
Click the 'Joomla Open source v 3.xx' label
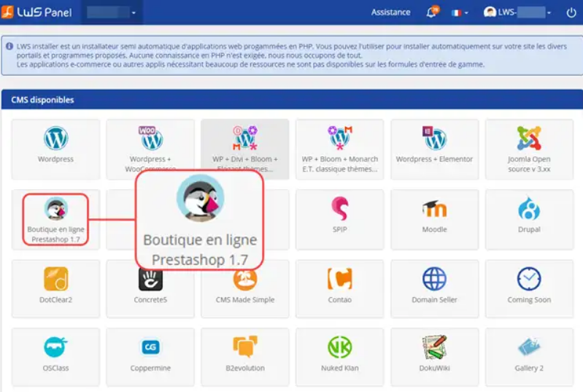[529, 164]
